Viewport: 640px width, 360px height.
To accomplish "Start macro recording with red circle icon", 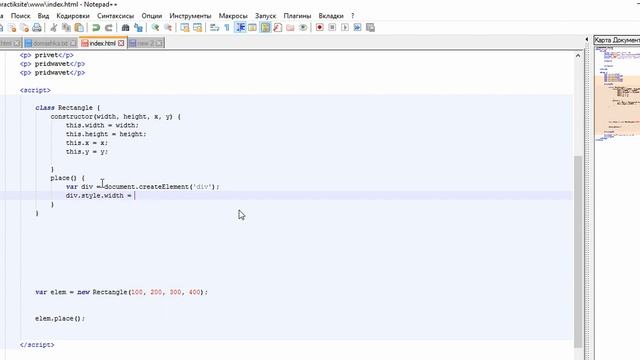I will pyautogui.click(x=320, y=28).
